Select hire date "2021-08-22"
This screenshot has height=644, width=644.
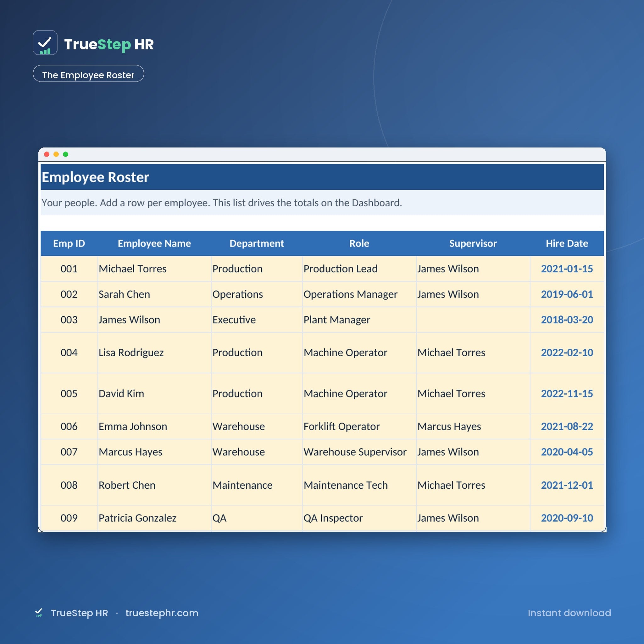click(567, 426)
